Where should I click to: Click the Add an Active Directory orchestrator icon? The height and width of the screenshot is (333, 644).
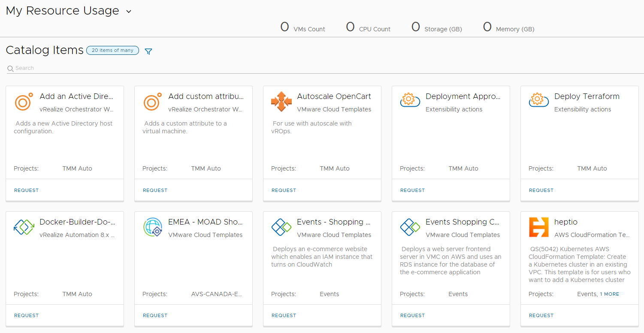tap(24, 102)
